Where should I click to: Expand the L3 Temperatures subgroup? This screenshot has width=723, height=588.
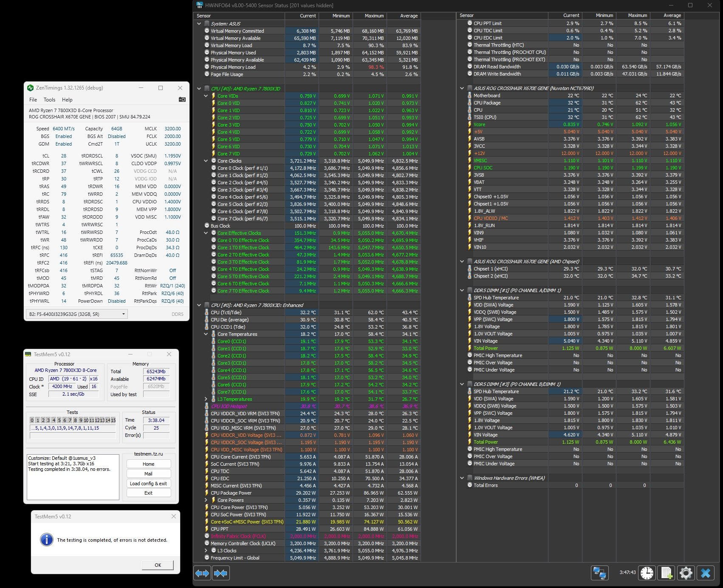coord(206,399)
